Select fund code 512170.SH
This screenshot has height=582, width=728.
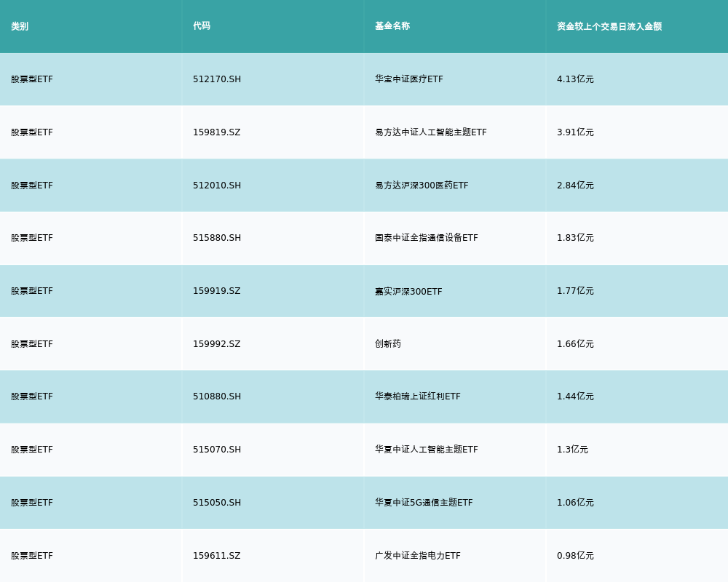pos(217,79)
